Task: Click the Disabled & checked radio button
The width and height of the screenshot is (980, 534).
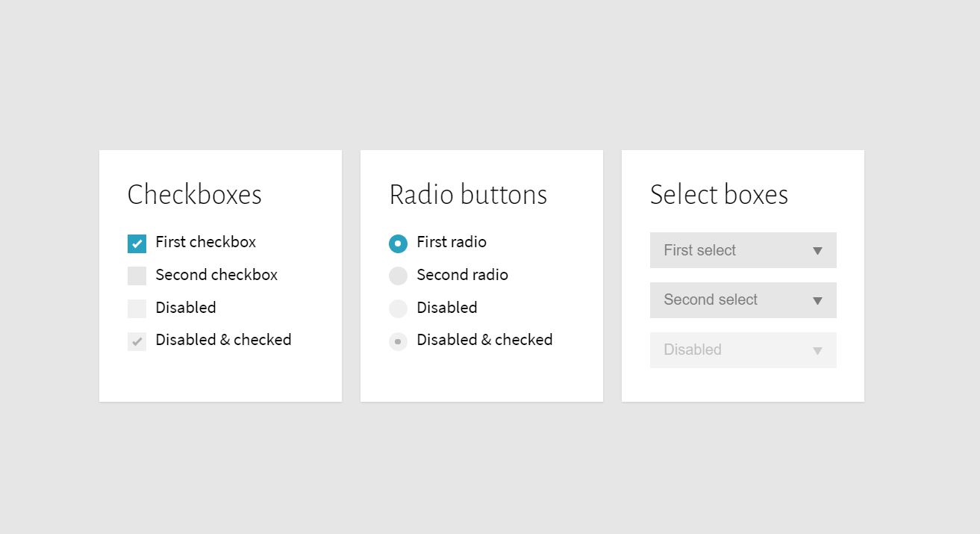Action: (x=397, y=341)
